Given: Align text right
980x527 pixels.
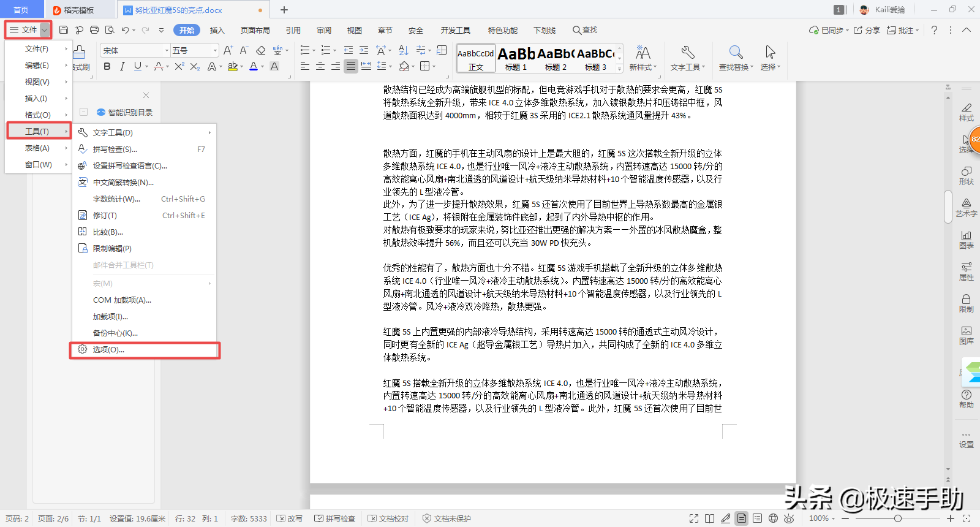Looking at the screenshot, I should 336,66.
